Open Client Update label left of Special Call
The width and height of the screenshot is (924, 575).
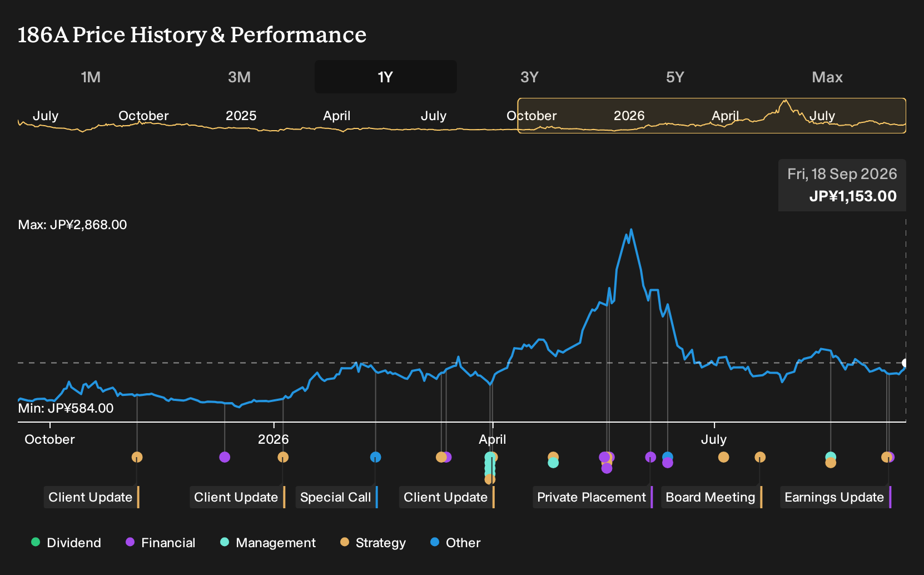[x=237, y=497]
